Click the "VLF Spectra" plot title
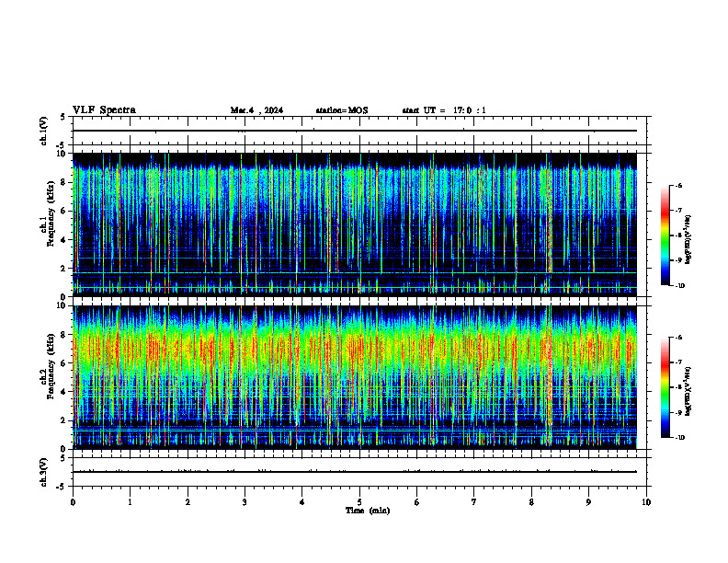The height and width of the screenshot is (563, 728). tap(104, 110)
